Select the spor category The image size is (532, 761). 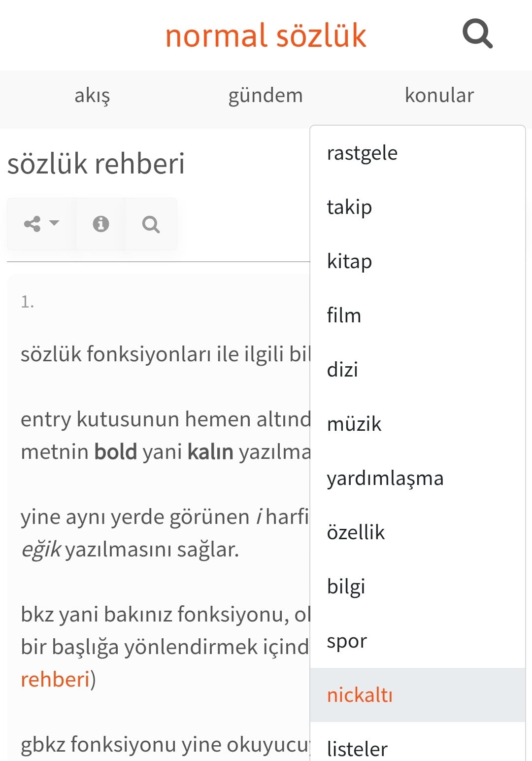tap(418, 641)
